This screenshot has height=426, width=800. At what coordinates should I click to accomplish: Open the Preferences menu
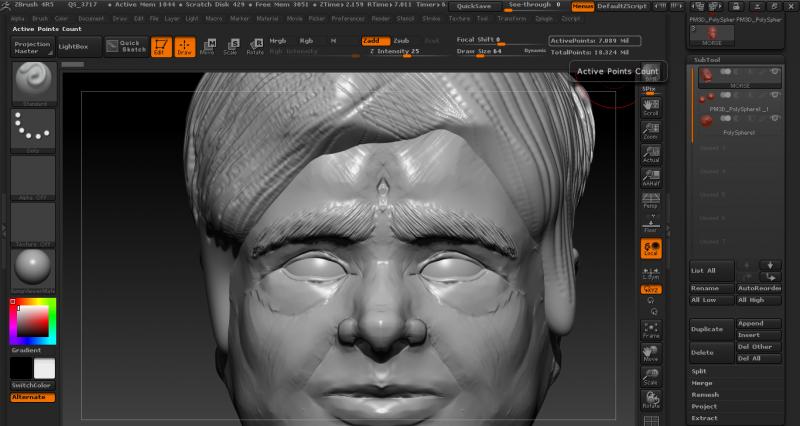coord(347,18)
